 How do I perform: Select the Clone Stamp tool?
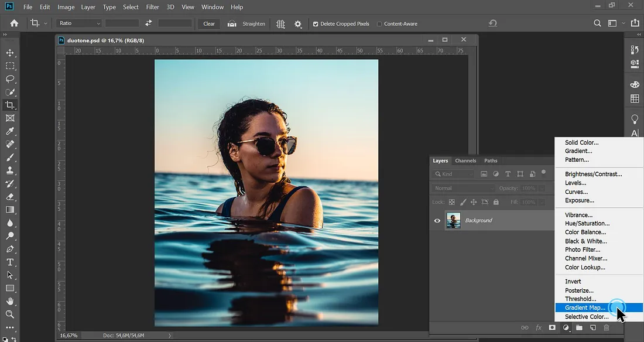click(10, 170)
